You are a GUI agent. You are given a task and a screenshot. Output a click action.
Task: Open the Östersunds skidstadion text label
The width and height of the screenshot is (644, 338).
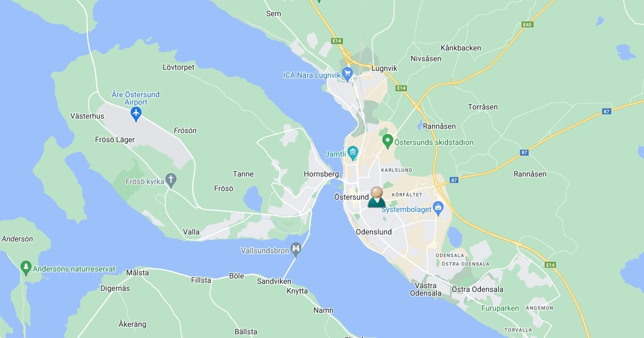pos(434,142)
